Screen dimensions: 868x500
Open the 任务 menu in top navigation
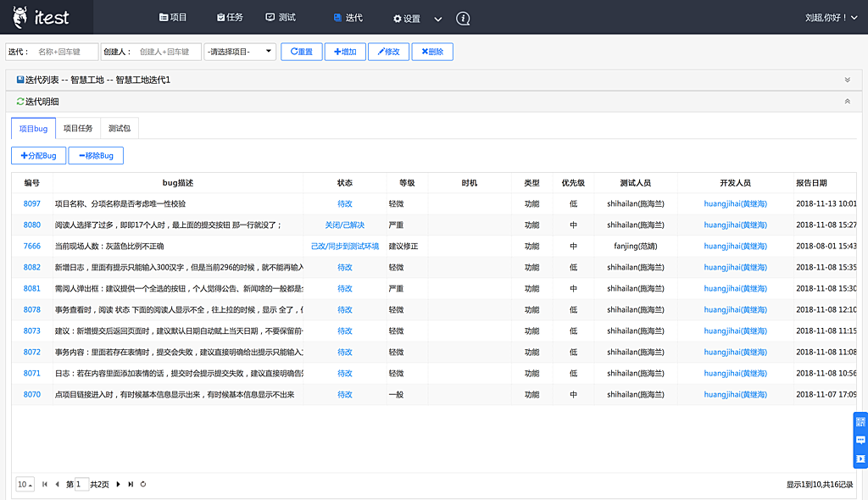click(230, 18)
